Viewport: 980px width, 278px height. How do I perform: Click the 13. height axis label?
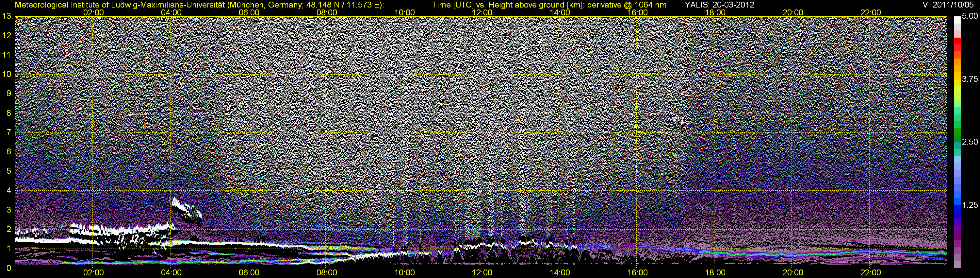pos(7,16)
